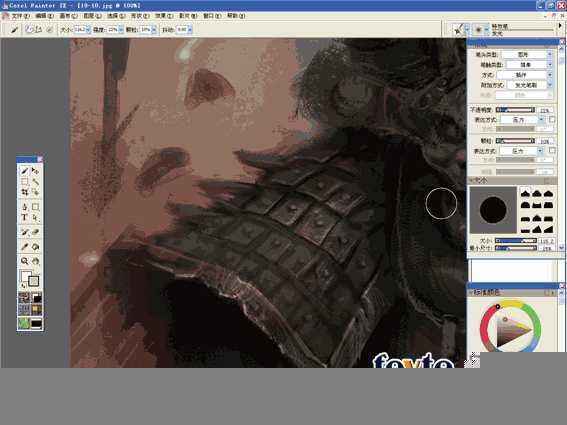This screenshot has width=567, height=425.
Task: Click the brush icon on the property bar
Action: 14,30
